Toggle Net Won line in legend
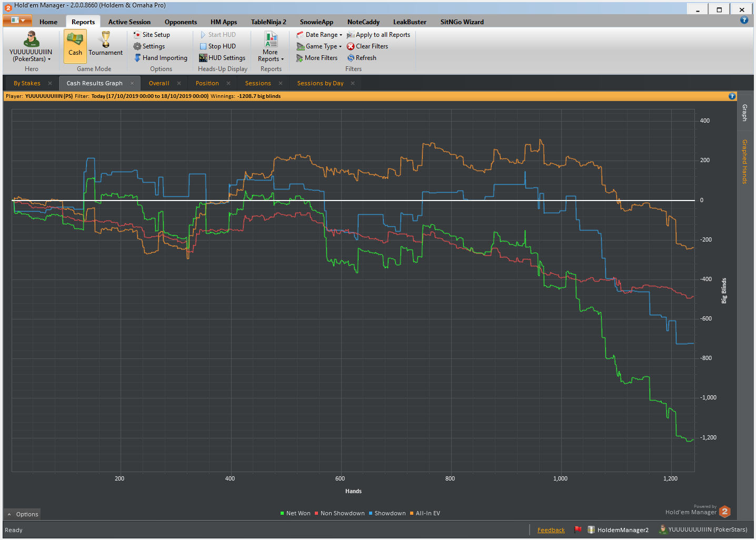The width and height of the screenshot is (756, 540). [x=295, y=513]
